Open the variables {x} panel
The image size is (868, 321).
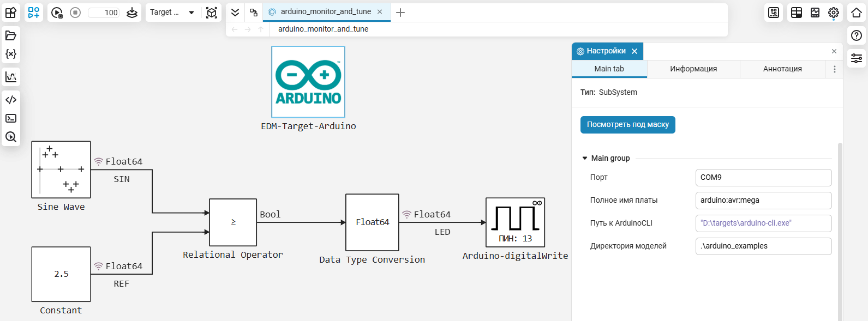(x=11, y=54)
